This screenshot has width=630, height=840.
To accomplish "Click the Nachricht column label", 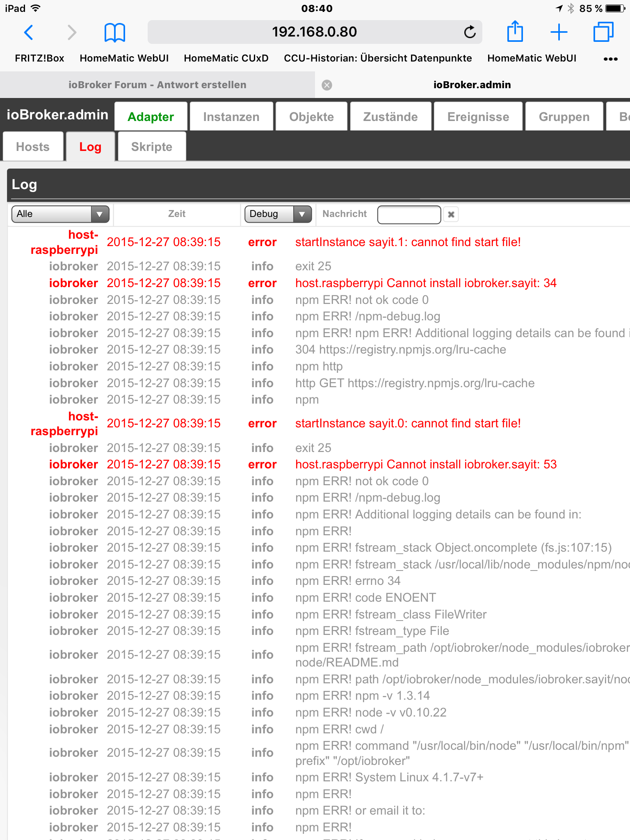I will [345, 214].
